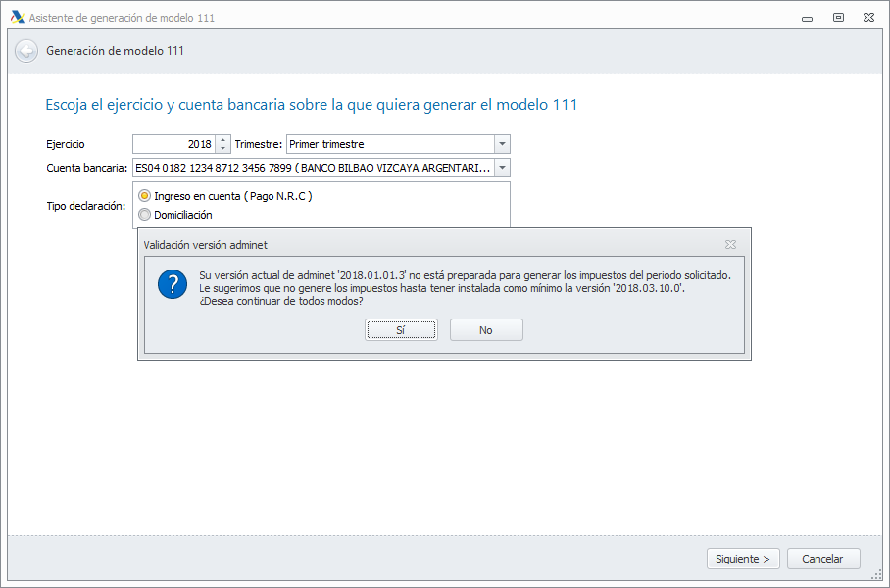Cancel the model 111 wizard
This screenshot has width=890, height=588.
(x=823, y=559)
